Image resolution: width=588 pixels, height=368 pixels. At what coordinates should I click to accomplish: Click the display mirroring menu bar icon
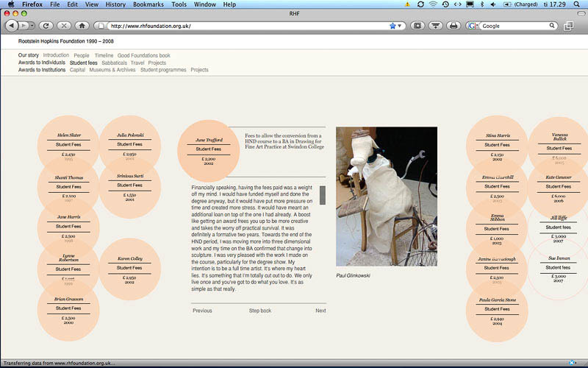470,4
